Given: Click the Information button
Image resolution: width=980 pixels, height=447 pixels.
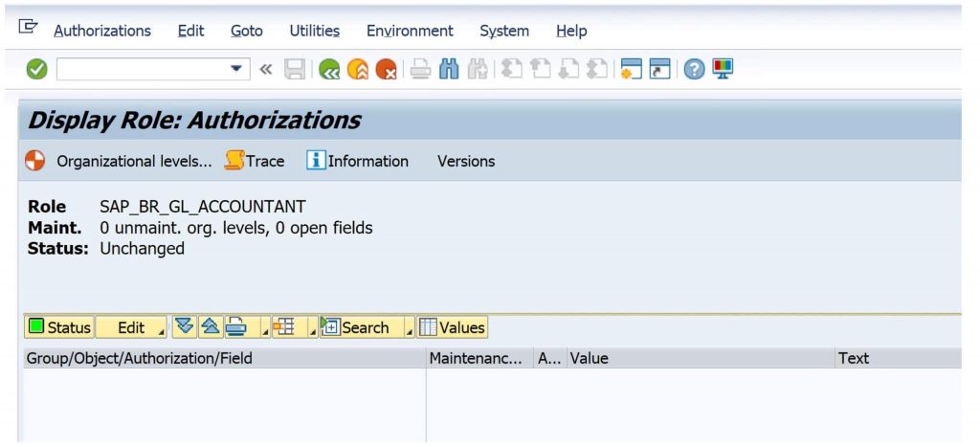Looking at the screenshot, I should tap(358, 162).
